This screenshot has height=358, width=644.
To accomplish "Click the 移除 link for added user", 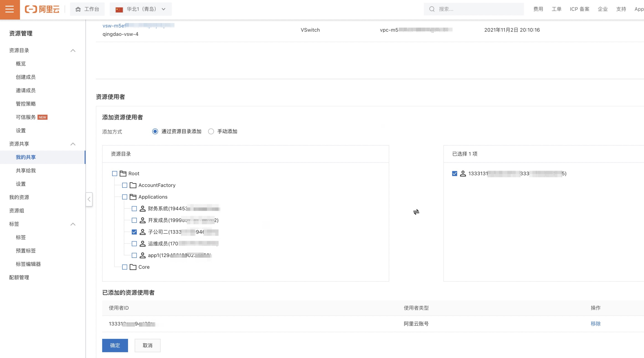I will [595, 324].
